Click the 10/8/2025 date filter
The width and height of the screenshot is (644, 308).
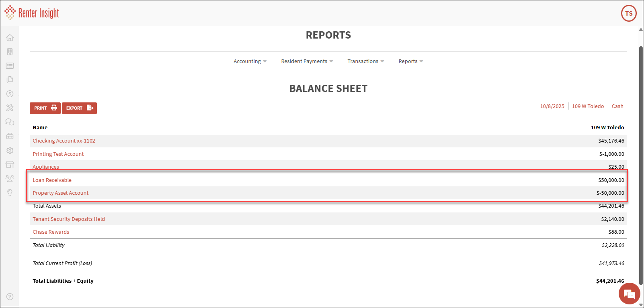pos(552,106)
